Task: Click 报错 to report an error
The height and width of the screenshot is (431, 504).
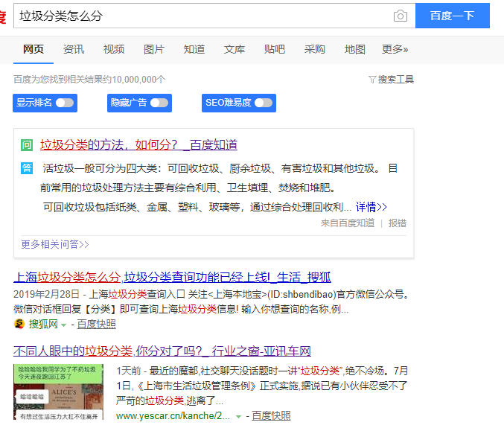Action: (398, 223)
